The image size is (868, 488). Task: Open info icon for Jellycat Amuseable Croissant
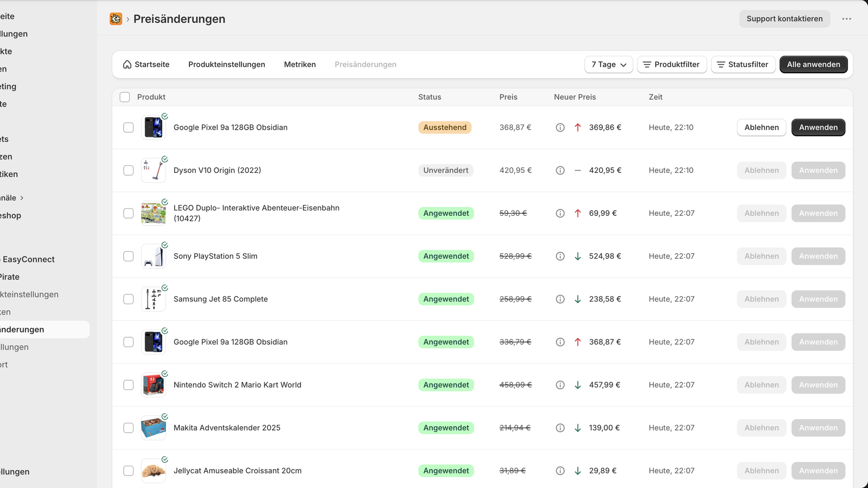[560, 471]
